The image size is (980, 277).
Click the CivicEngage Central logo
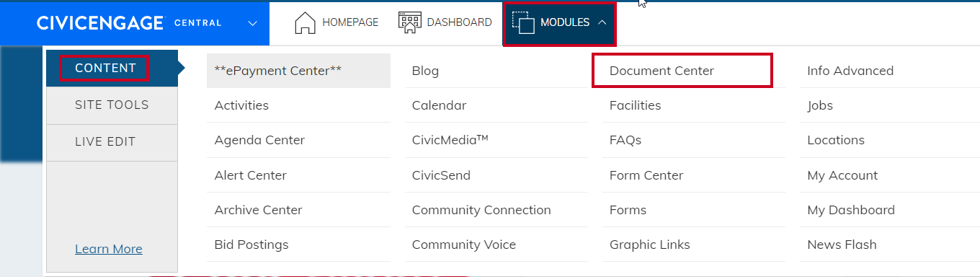point(130,23)
